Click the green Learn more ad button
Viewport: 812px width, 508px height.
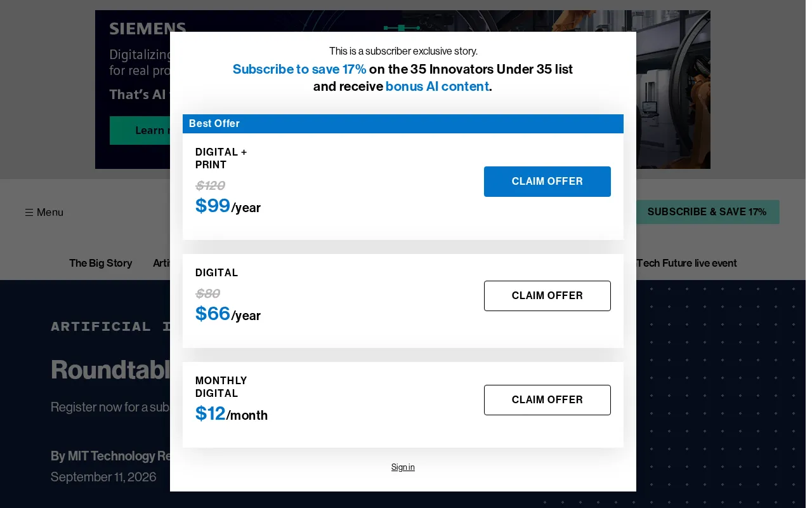coord(140,130)
